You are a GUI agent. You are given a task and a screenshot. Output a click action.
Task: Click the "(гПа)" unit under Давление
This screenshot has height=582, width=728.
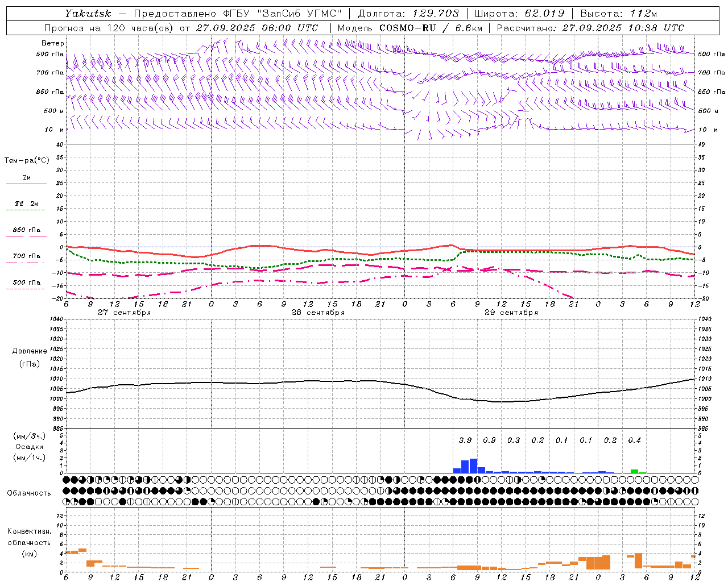(30, 364)
